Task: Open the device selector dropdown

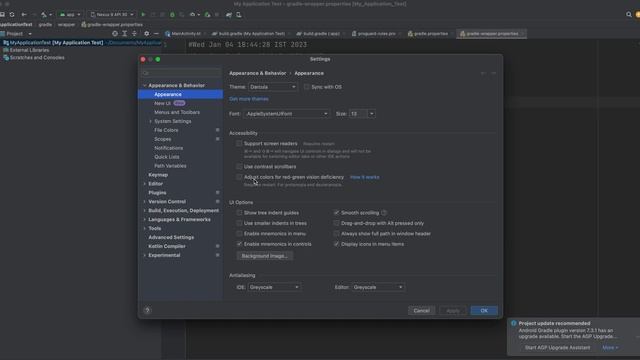Action: (x=111, y=15)
